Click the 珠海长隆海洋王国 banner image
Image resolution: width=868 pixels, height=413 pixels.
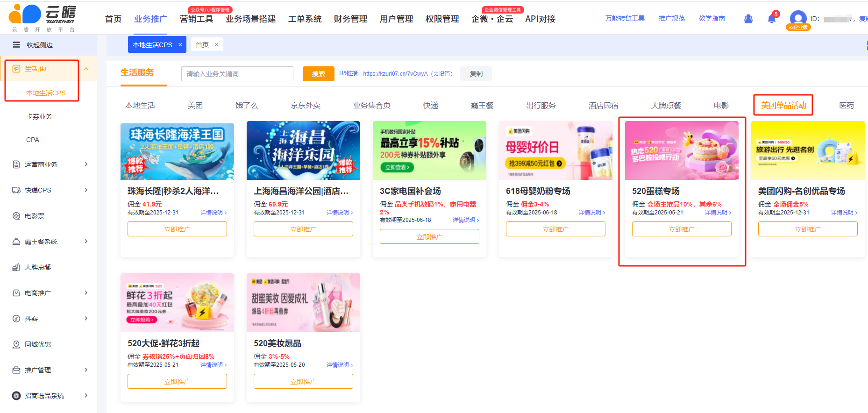pos(177,150)
